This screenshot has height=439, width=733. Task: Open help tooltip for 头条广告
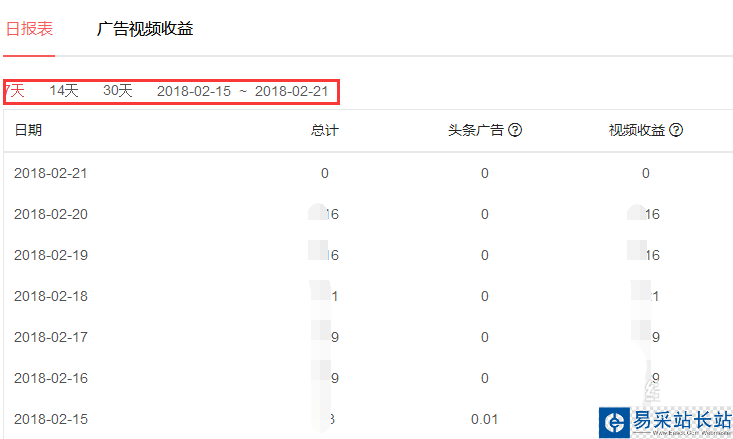(x=516, y=131)
